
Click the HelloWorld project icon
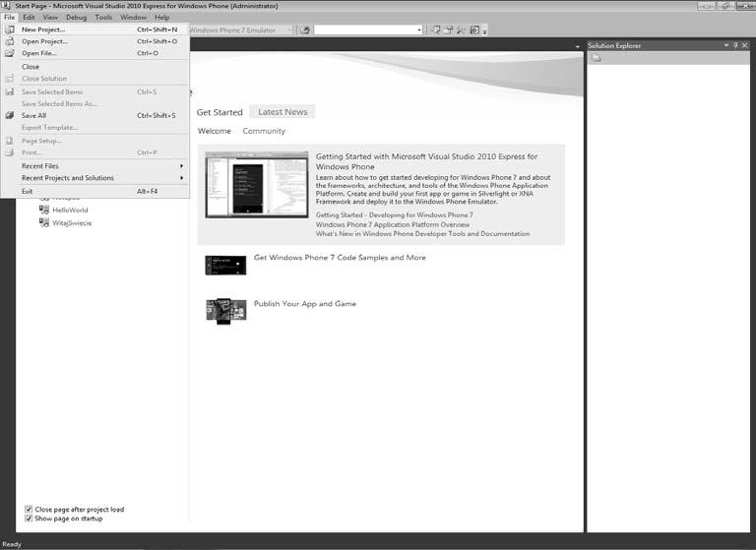[x=44, y=210]
